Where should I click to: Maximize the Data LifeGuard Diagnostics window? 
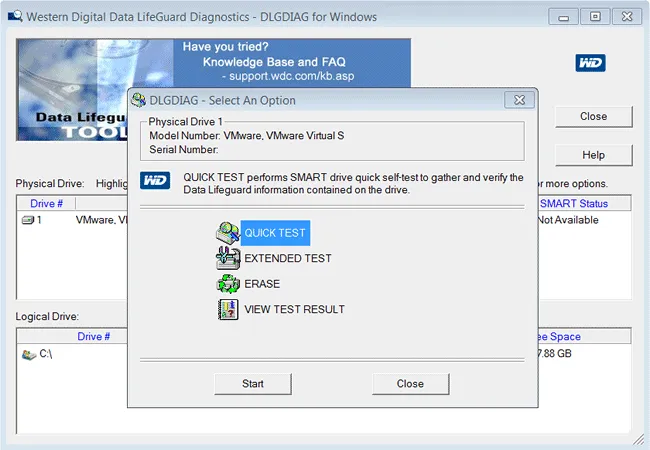pos(595,17)
